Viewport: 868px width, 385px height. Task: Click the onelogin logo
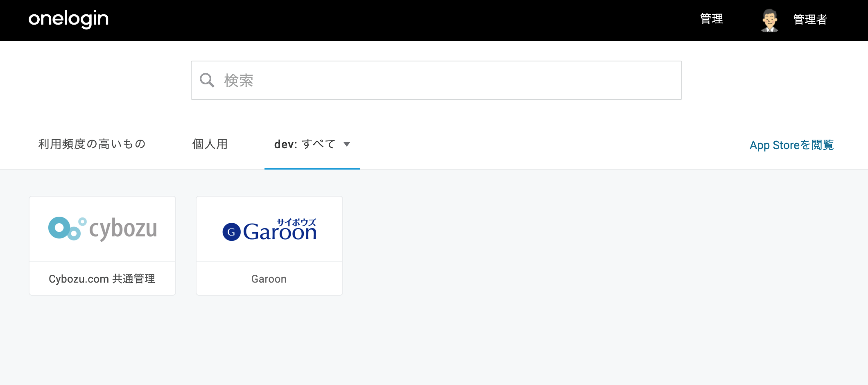coord(68,19)
